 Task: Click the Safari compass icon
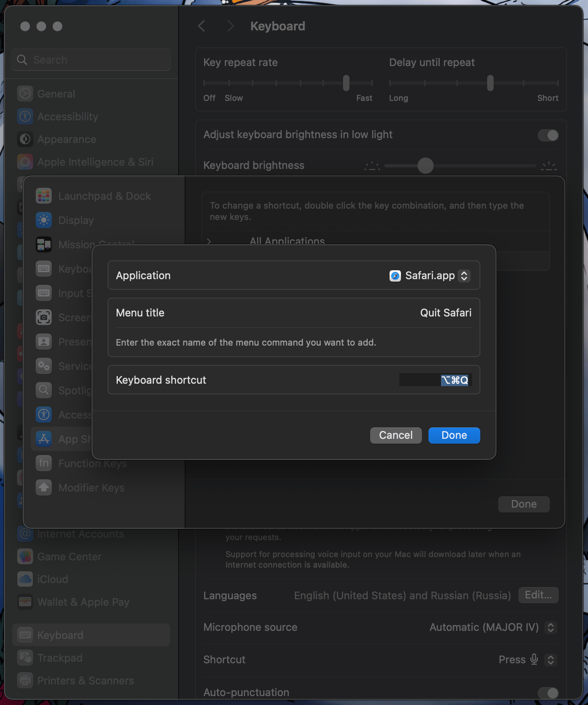click(395, 276)
